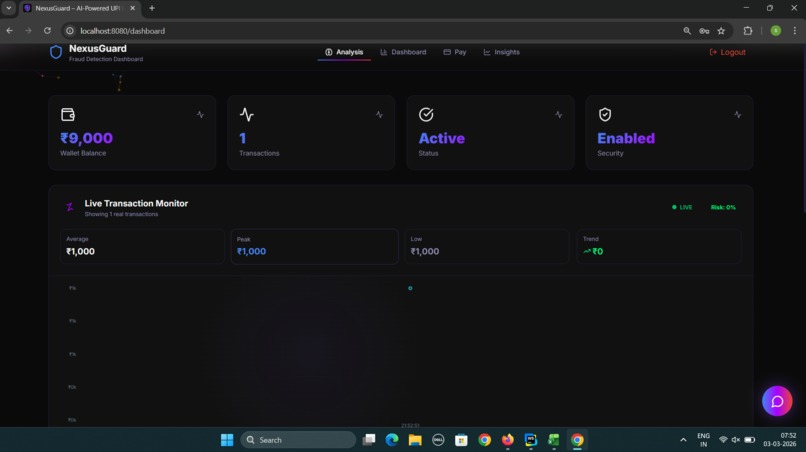Click the LIVE indicator

click(x=682, y=207)
